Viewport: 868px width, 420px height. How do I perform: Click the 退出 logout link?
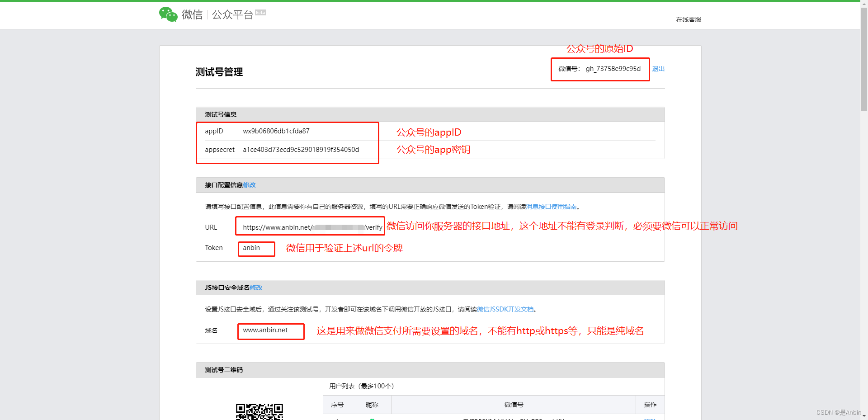(658, 69)
